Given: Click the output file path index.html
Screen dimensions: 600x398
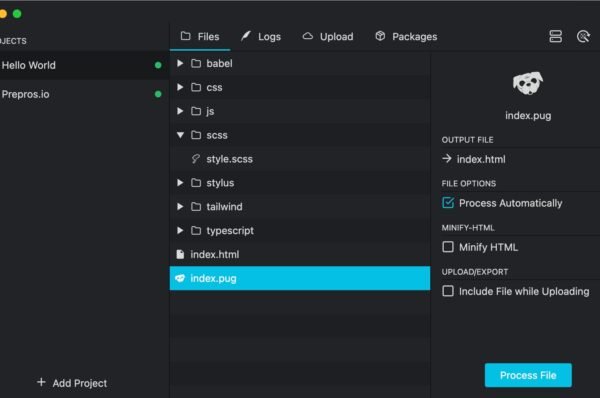Looking at the screenshot, I should (481, 159).
